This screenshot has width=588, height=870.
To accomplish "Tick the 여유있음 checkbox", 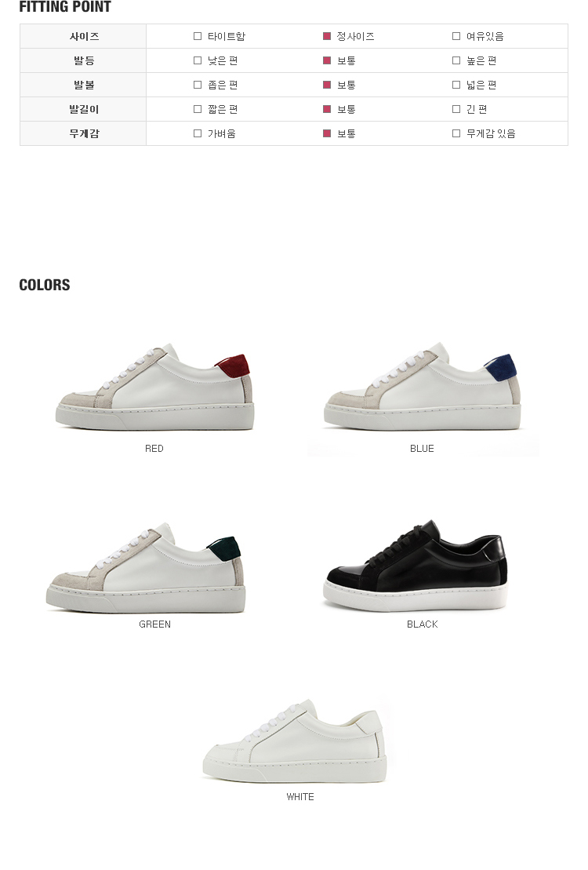I will 456,36.
